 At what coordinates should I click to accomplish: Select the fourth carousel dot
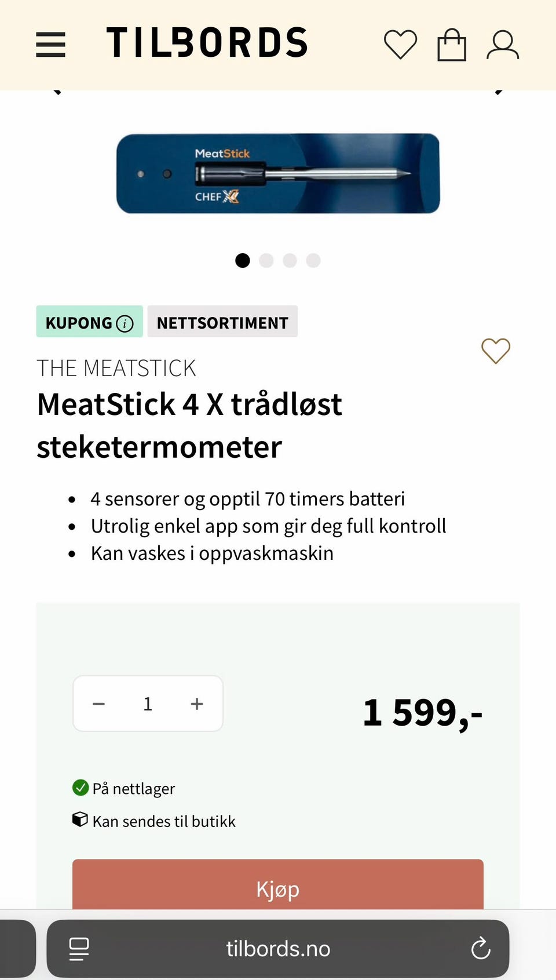click(x=313, y=261)
